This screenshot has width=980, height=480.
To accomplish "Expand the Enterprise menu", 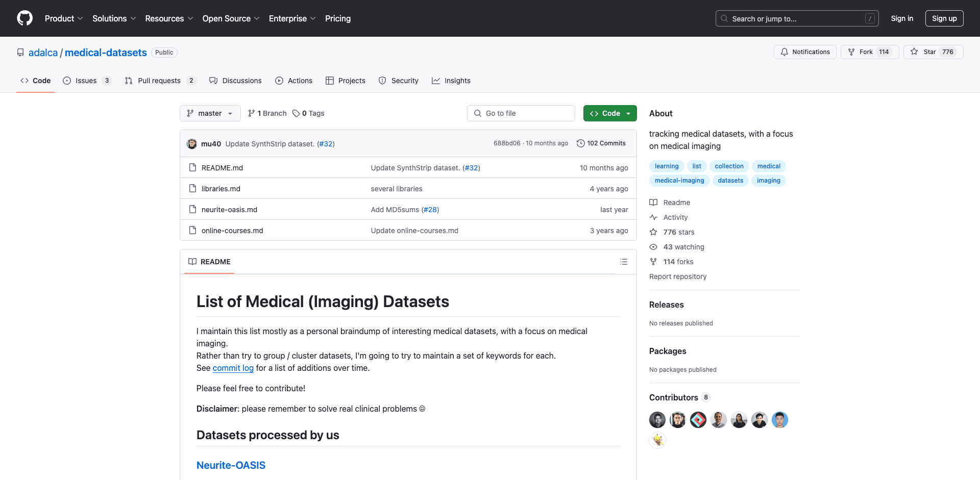I will tap(292, 18).
